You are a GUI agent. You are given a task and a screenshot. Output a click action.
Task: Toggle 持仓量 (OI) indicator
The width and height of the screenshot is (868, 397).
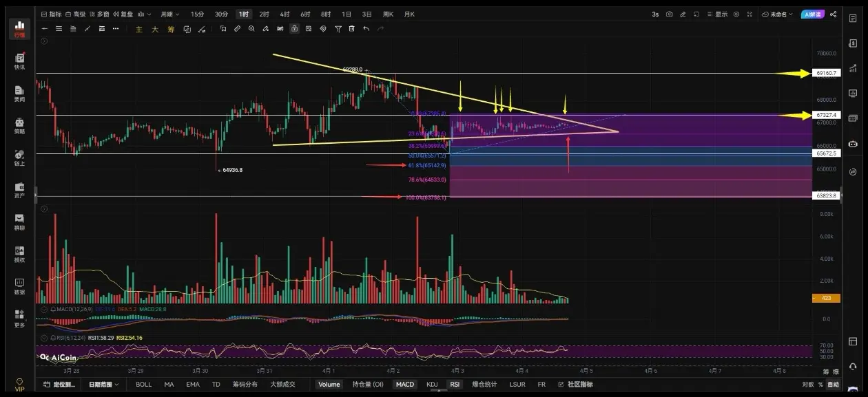[x=368, y=384]
